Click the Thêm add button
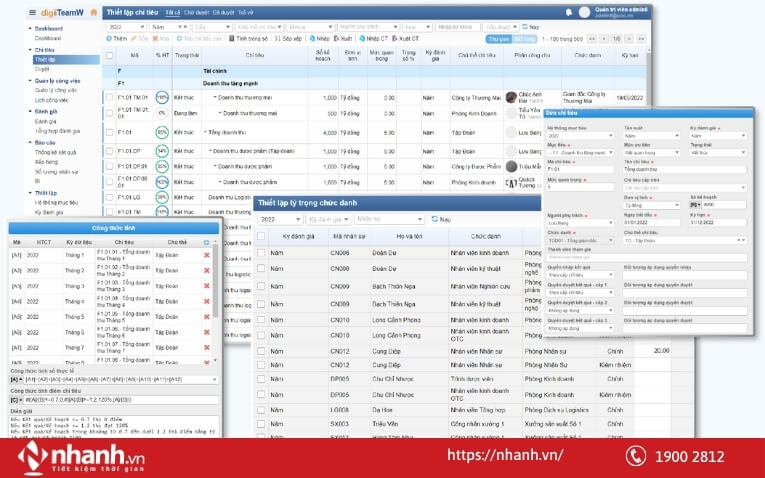The image size is (765, 478). pyautogui.click(x=117, y=39)
